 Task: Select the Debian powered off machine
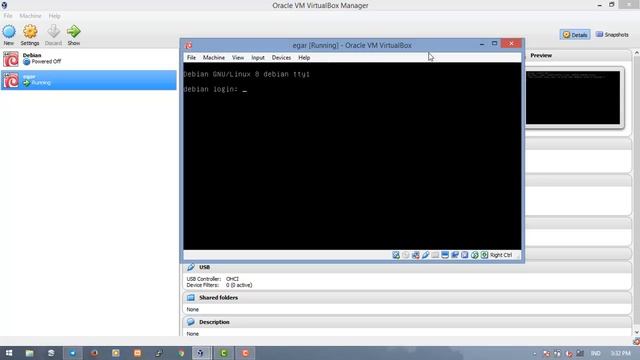coord(89,59)
